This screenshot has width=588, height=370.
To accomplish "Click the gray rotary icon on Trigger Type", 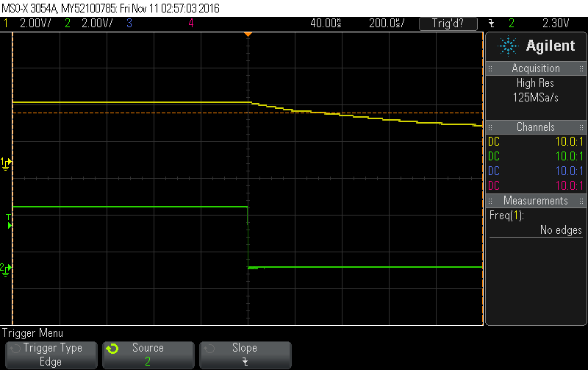I will [15, 349].
